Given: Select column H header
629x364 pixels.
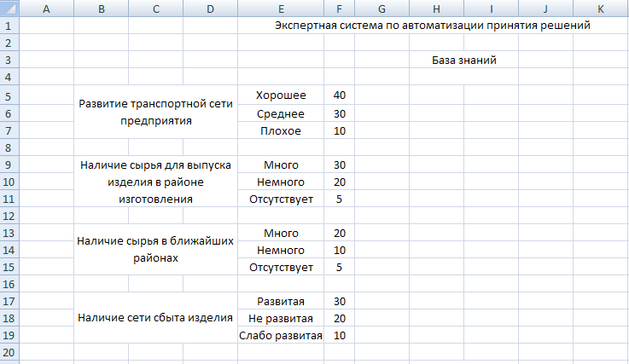Looking at the screenshot, I should [x=436, y=9].
